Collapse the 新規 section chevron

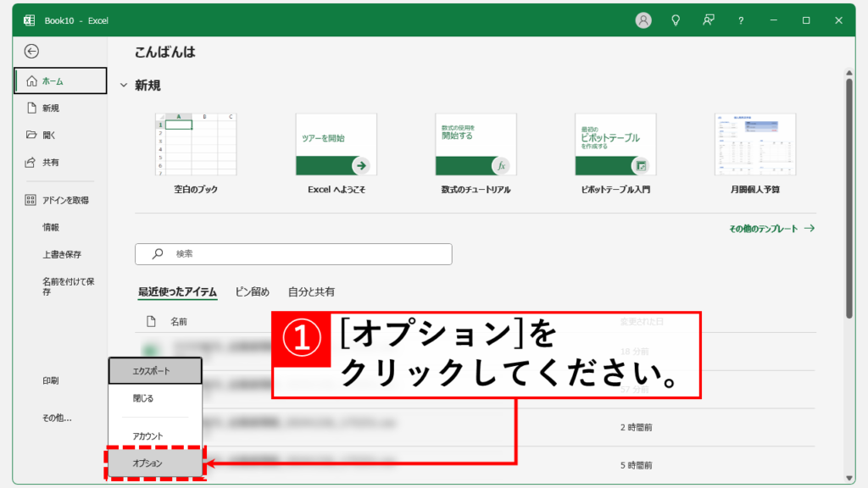pos(125,84)
